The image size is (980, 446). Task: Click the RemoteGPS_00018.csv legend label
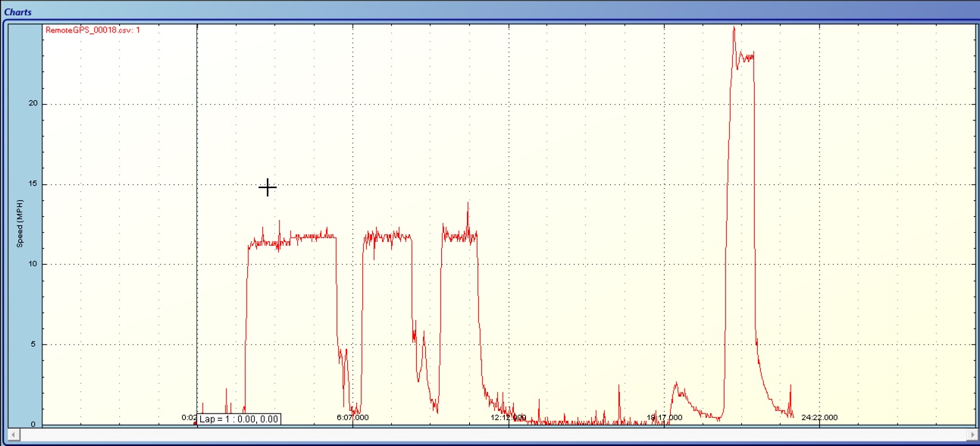click(92, 30)
